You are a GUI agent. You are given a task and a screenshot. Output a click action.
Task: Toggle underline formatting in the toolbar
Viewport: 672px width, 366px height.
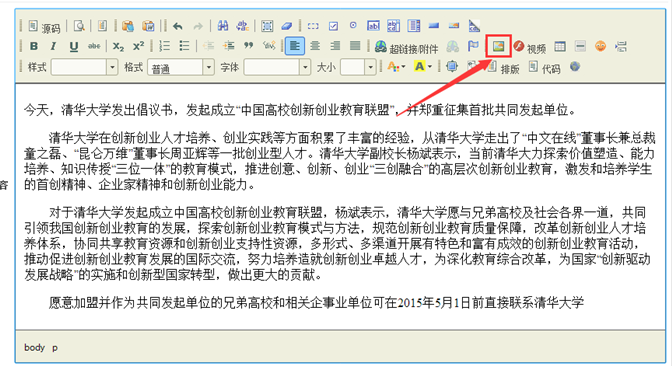[x=74, y=46]
